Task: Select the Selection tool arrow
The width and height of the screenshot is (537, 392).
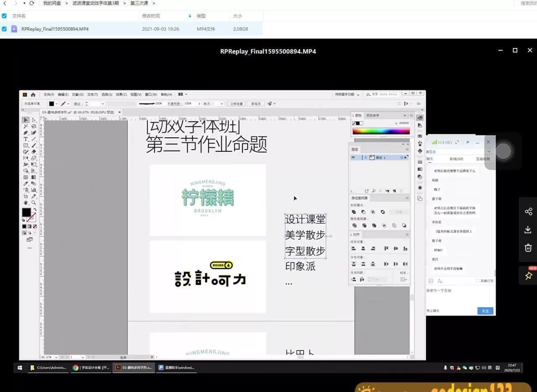Action: [25, 120]
